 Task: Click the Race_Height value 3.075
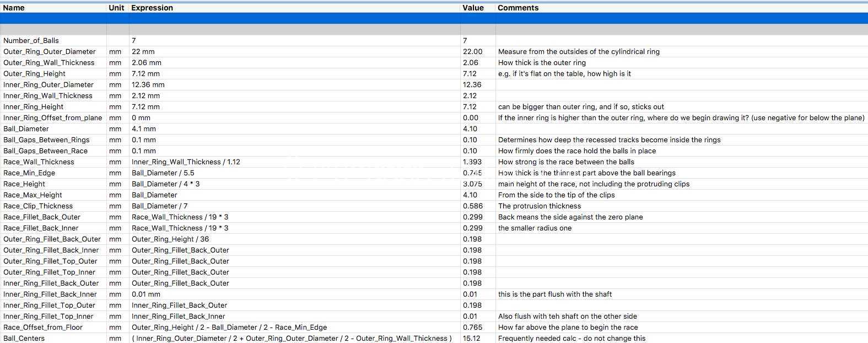pos(472,184)
